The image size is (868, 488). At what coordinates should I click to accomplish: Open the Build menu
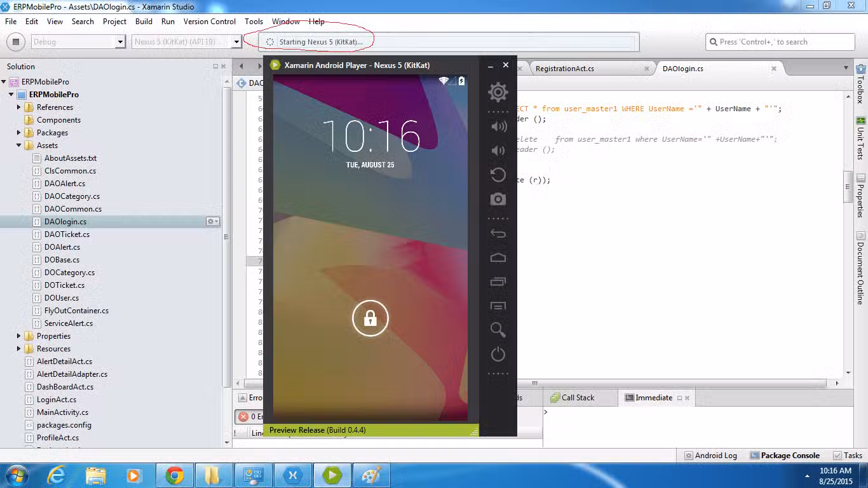click(144, 22)
